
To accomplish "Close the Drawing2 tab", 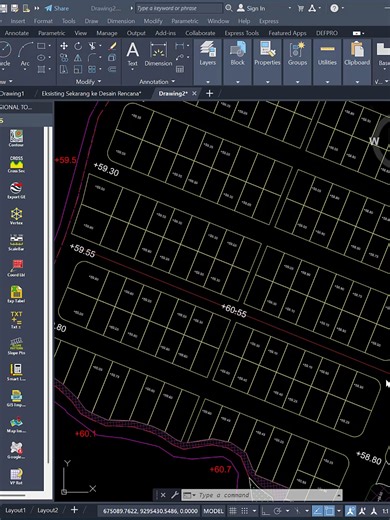I will point(194,94).
